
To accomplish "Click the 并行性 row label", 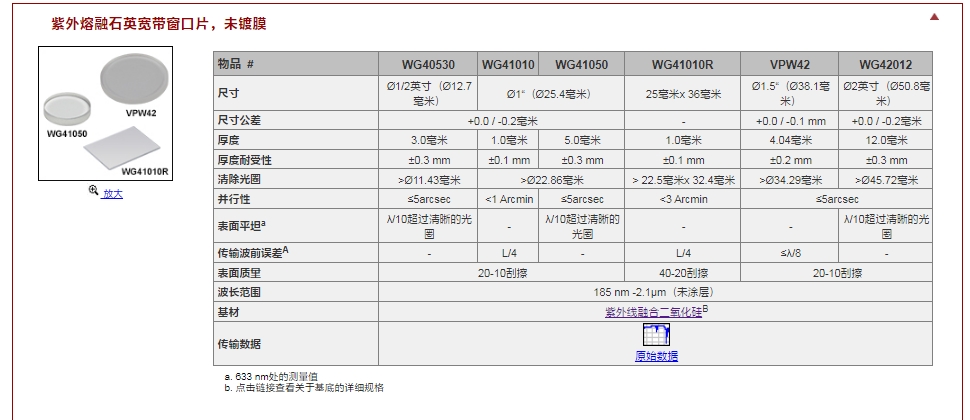I will (296, 199).
